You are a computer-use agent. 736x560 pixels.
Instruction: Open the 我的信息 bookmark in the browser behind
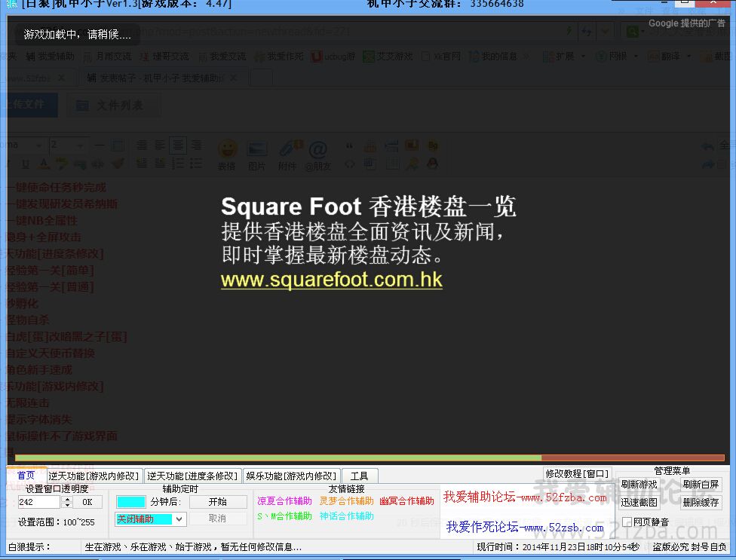pyautogui.click(x=493, y=57)
